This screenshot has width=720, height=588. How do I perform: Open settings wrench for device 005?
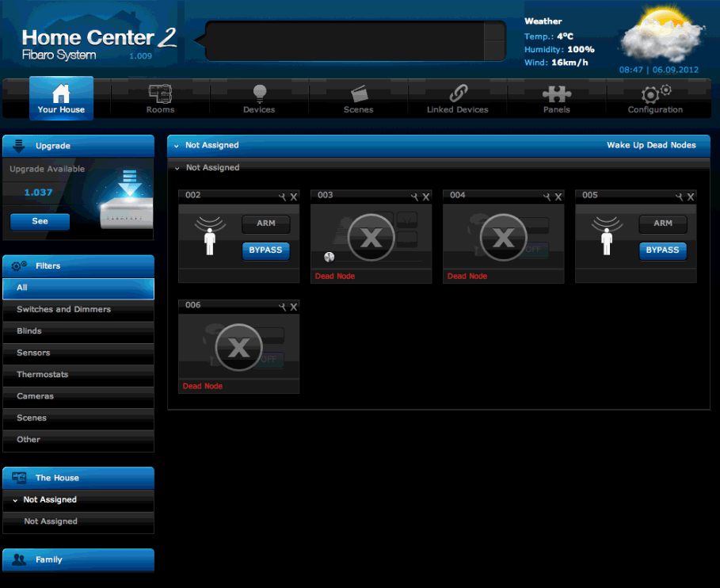pyautogui.click(x=679, y=197)
